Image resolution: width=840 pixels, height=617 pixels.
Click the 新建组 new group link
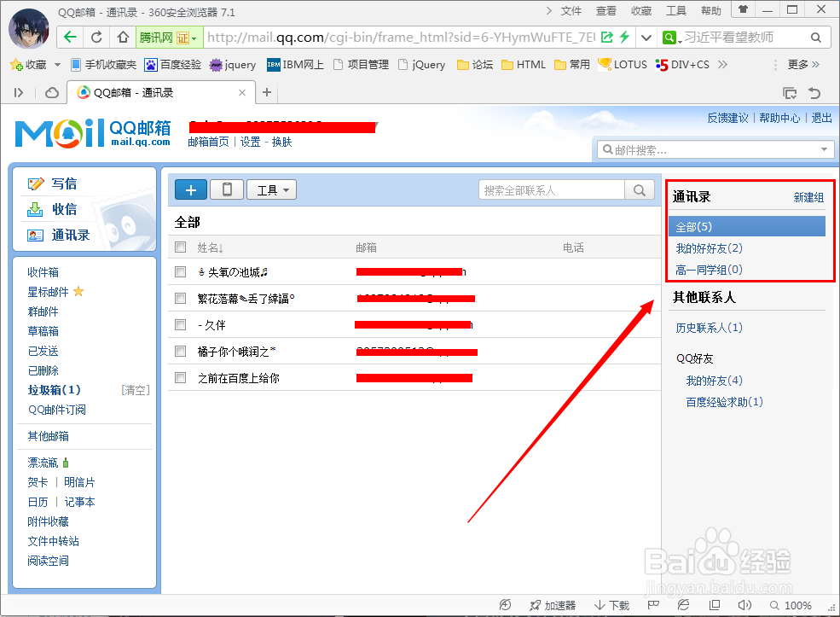pos(808,197)
